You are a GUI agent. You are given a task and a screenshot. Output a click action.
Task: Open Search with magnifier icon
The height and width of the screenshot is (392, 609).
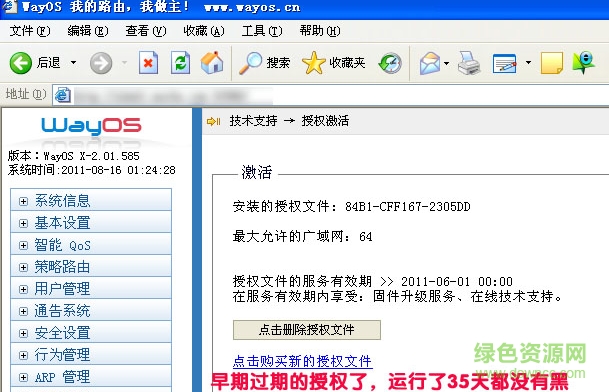pos(264,63)
